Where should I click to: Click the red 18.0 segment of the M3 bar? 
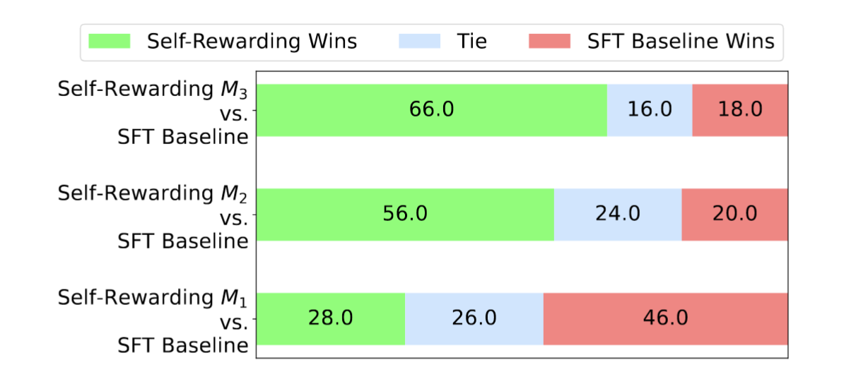pyautogui.click(x=740, y=109)
